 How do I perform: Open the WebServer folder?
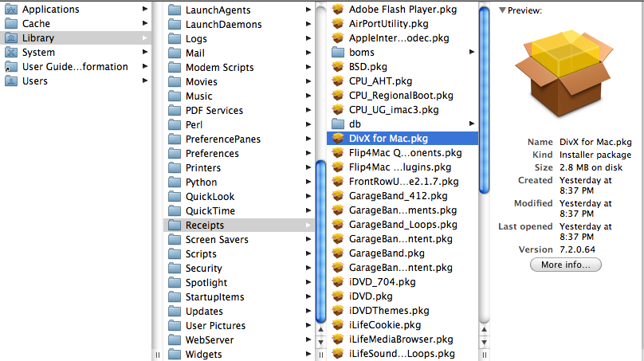click(x=239, y=340)
